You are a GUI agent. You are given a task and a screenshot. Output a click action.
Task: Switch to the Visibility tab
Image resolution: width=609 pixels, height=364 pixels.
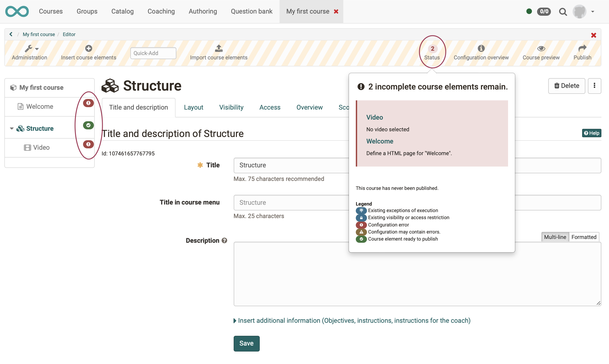231,107
